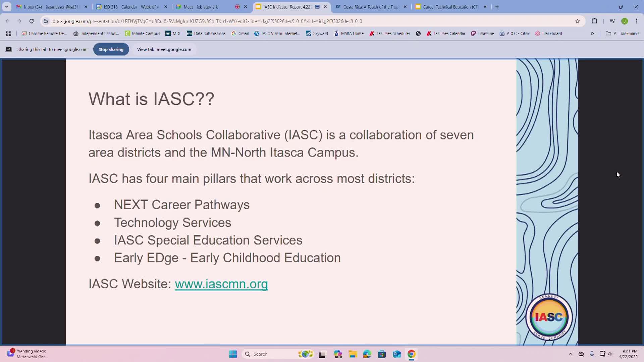
Task: Click the microphone tray icon
Action: click(592, 354)
